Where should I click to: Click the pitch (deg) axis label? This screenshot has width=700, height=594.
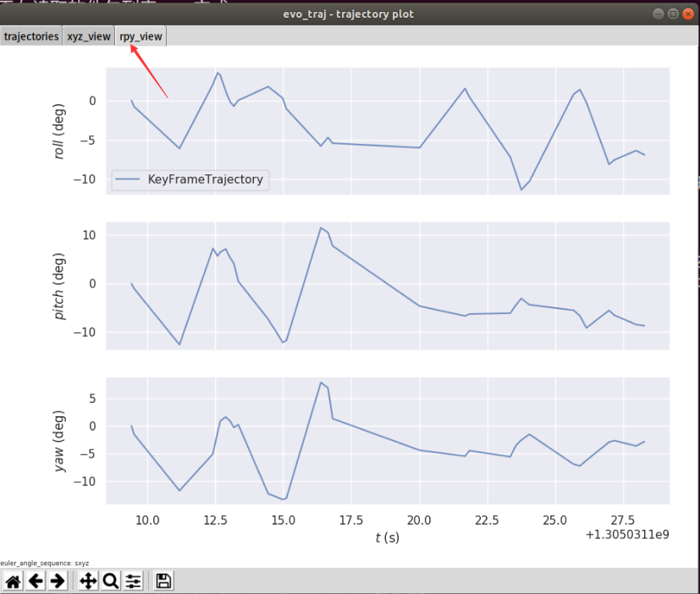[59, 286]
